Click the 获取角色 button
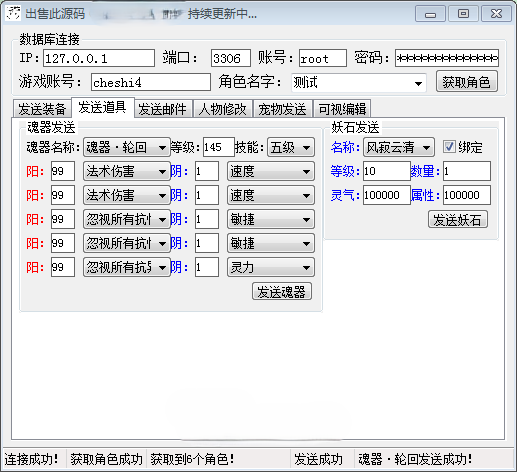517x472 pixels. pyautogui.click(x=467, y=82)
